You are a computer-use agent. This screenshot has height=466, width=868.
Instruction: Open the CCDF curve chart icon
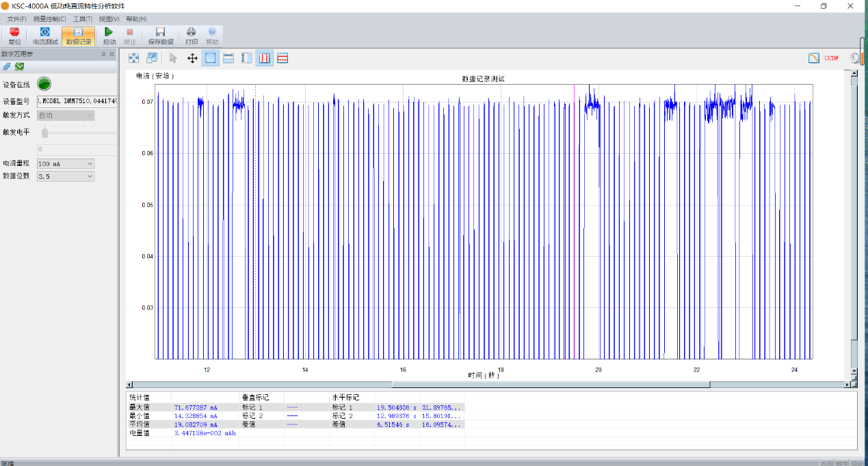(x=813, y=58)
